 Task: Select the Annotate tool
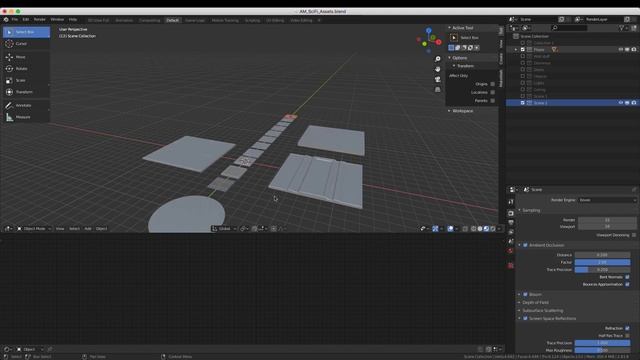[26, 105]
